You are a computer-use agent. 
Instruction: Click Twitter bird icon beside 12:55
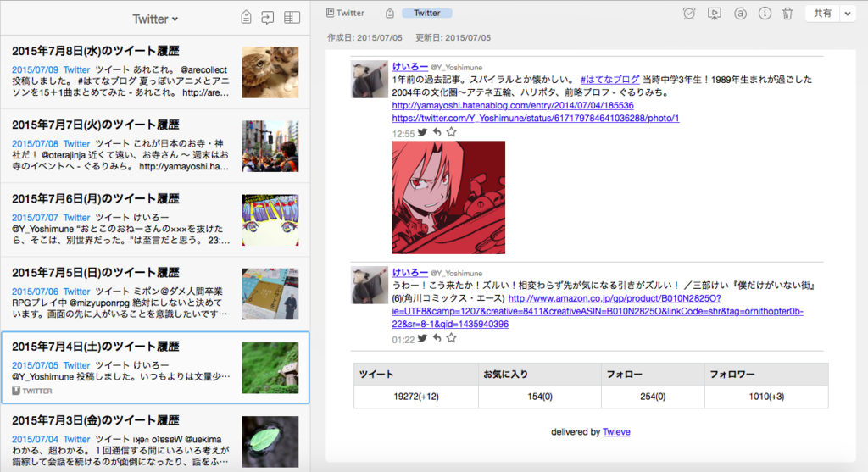[423, 132]
